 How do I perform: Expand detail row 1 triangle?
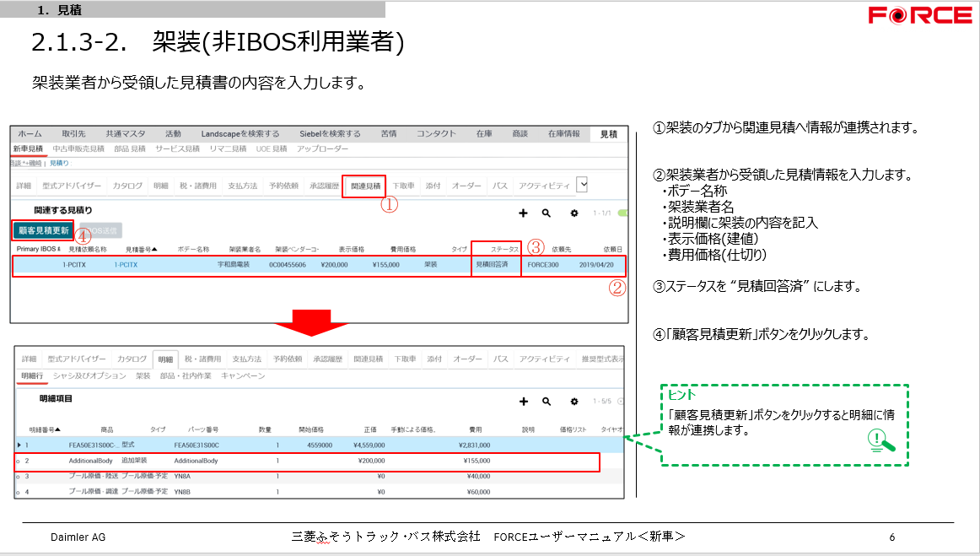[19, 444]
